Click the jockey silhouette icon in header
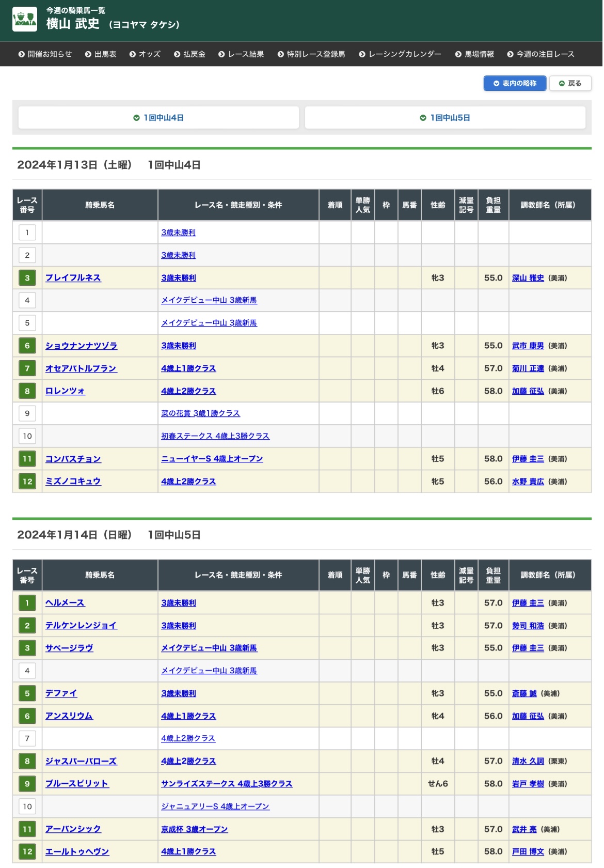Image resolution: width=604 pixels, height=868 pixels. tap(25, 19)
